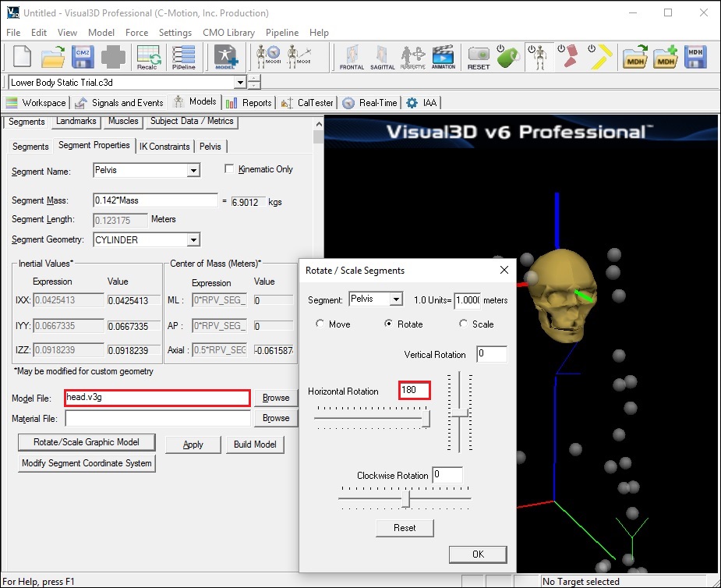Switch to the Pelvis sub-tab

pyautogui.click(x=210, y=147)
